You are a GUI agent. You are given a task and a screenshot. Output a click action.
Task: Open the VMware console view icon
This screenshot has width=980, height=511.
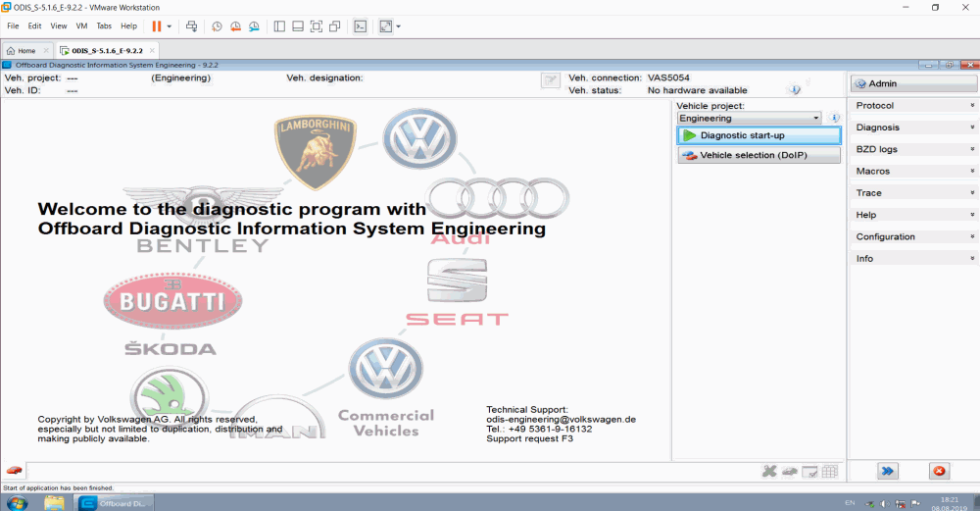pos(360,26)
